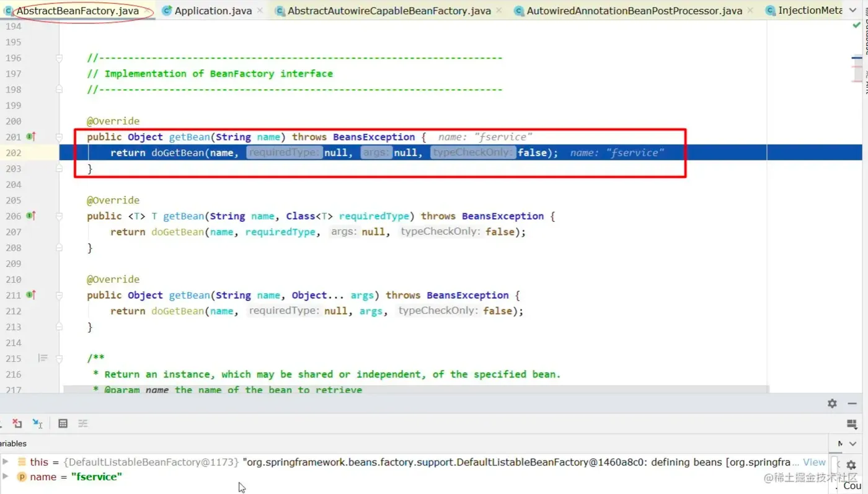Image resolution: width=868 pixels, height=494 pixels.
Task: Open debug panel settings gear icon
Action: coord(832,404)
